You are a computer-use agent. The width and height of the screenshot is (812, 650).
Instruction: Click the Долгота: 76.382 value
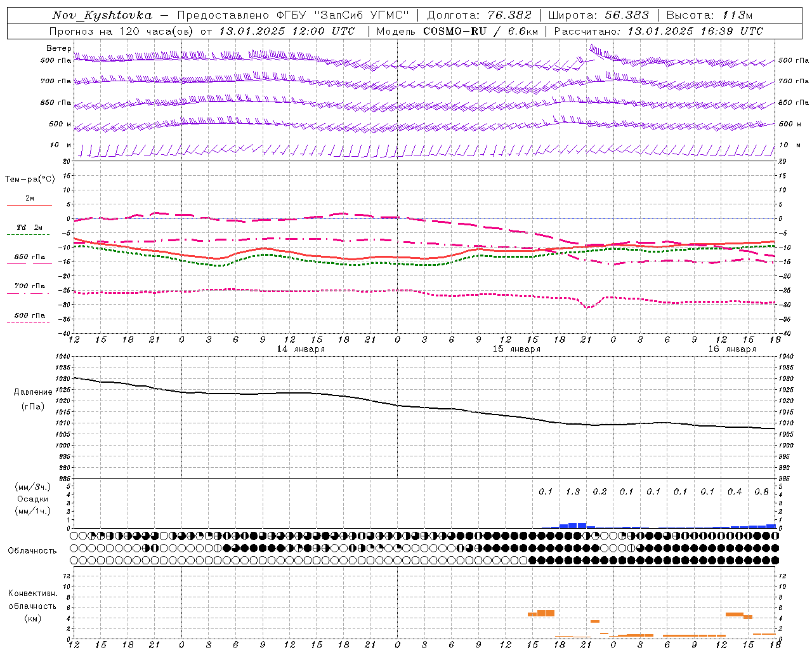point(480,15)
